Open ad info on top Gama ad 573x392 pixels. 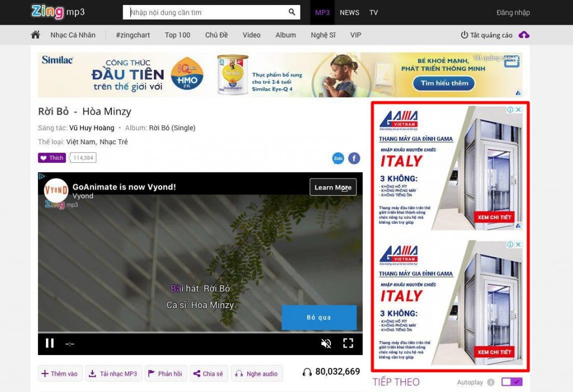click(510, 110)
